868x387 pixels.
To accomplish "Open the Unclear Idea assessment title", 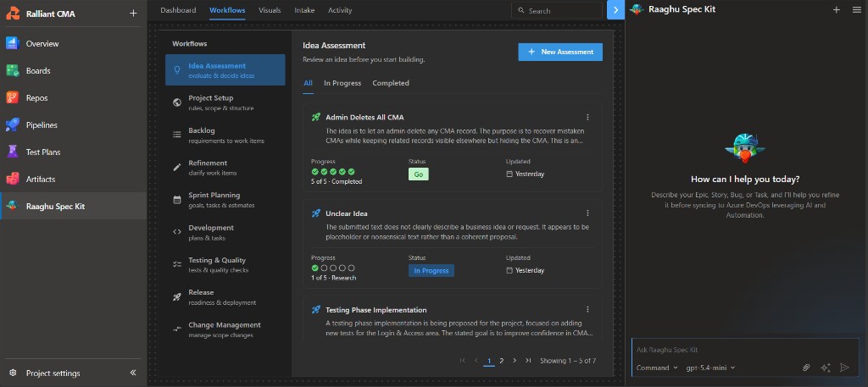I will coord(347,213).
